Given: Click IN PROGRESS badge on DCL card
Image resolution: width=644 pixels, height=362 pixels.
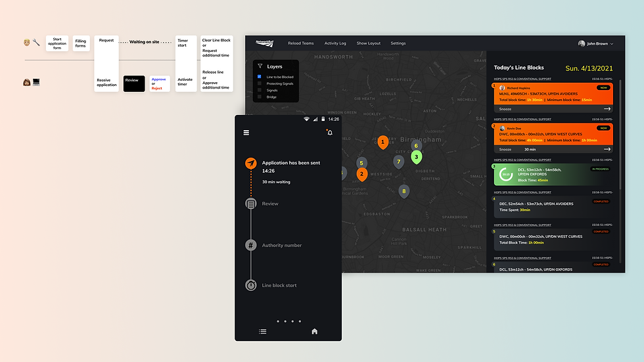Looking at the screenshot, I should coord(600,169).
